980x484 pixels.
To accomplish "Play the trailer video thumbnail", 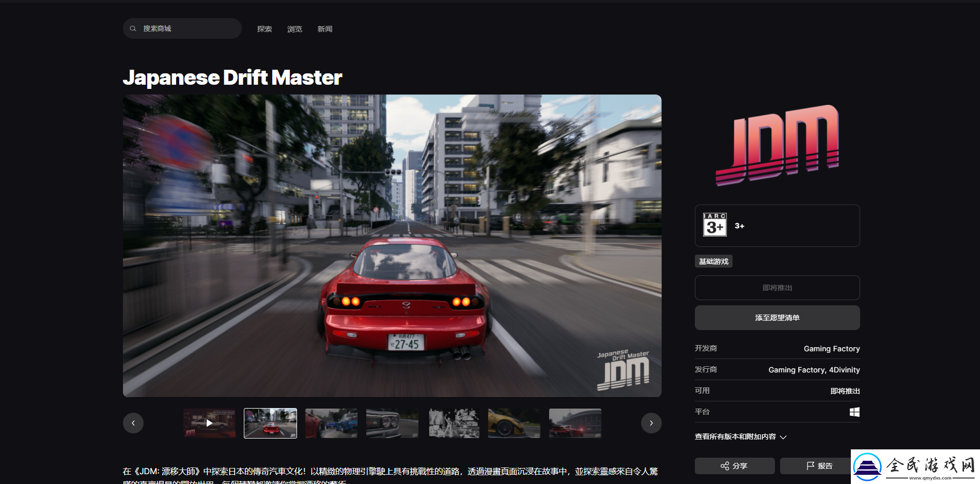I will coord(209,423).
